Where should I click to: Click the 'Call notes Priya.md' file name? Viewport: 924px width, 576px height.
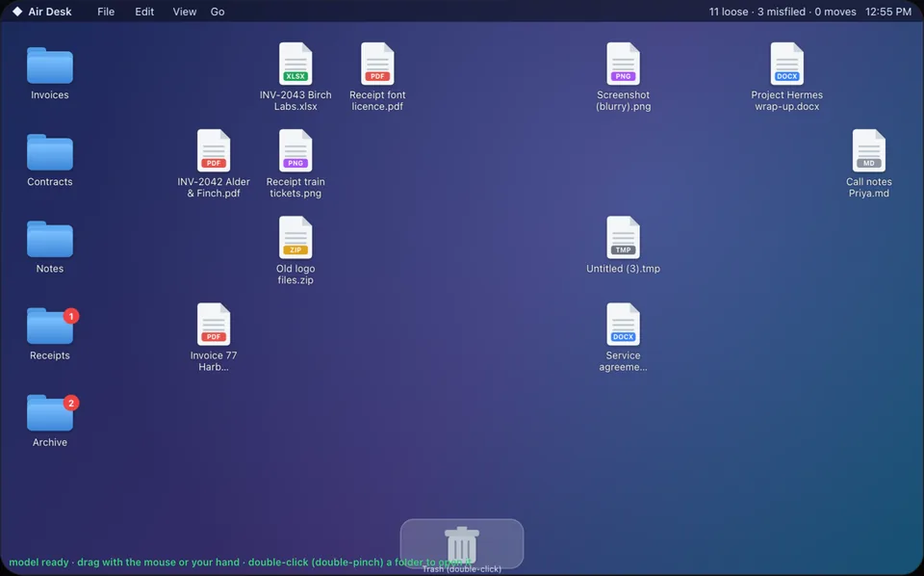pos(868,188)
